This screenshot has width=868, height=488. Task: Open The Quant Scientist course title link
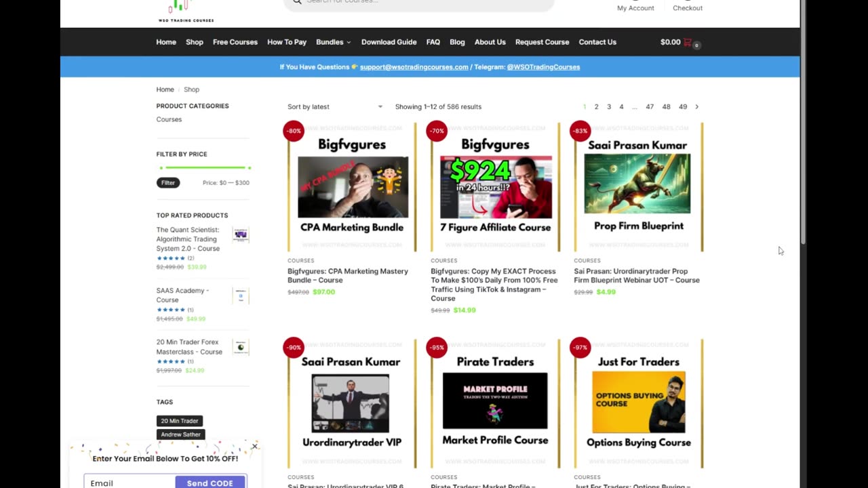pos(188,239)
